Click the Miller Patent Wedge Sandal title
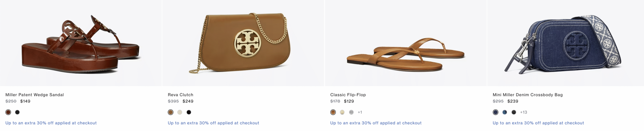This screenshot has width=644, height=131. tap(34, 95)
